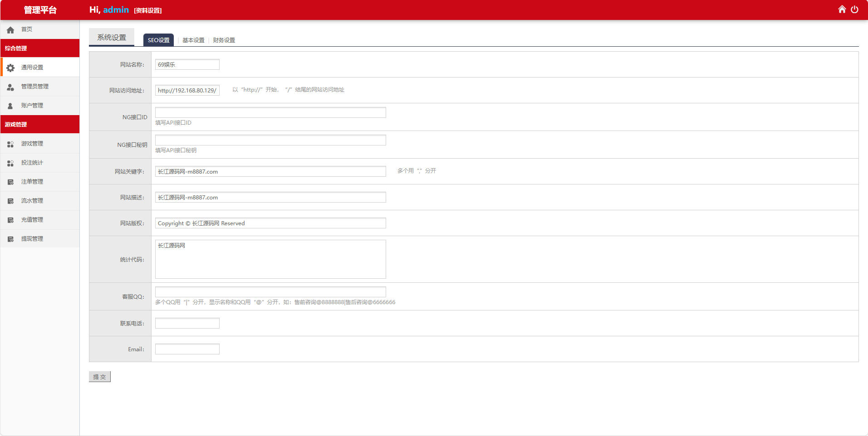Focus the 网站描述 input field
The image size is (868, 436).
[270, 197]
